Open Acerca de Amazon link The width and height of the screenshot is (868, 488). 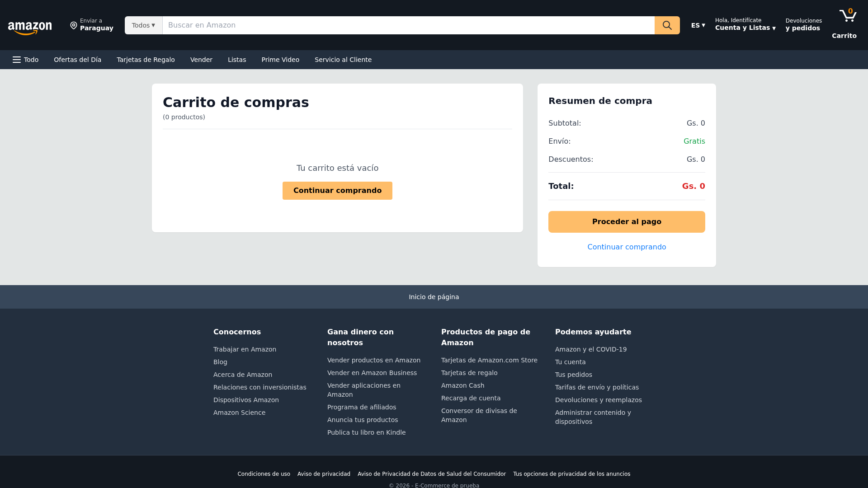[243, 375]
